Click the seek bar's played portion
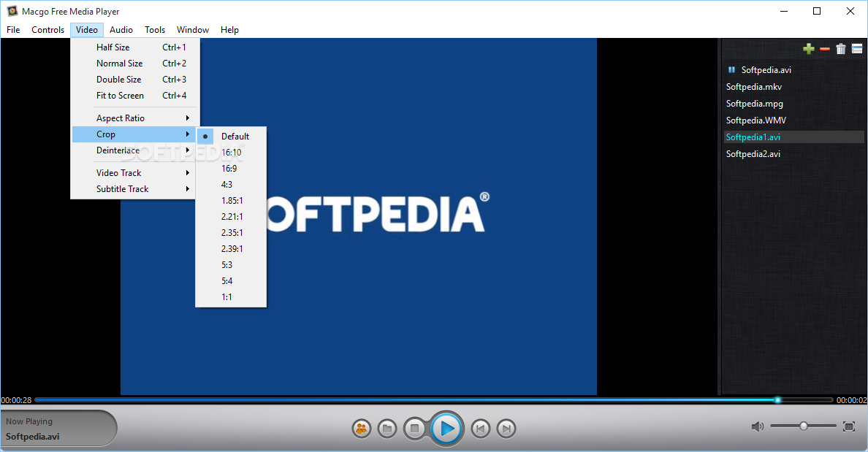 coord(406,399)
